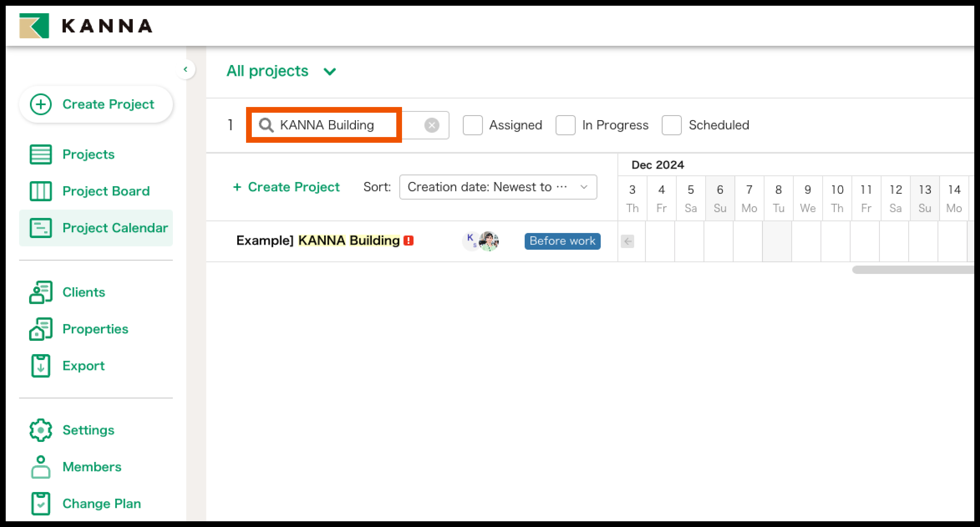Switch to Project Board view
The width and height of the screenshot is (980, 527).
point(106,191)
